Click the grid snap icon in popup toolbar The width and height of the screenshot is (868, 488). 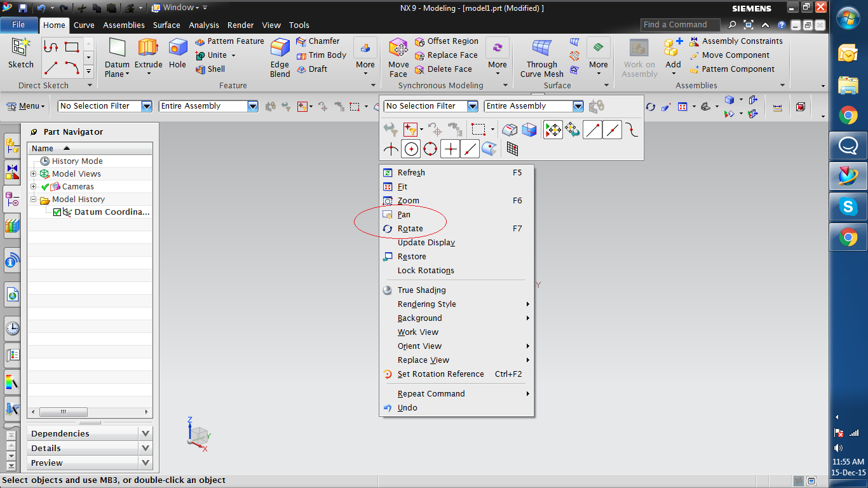[x=512, y=149]
